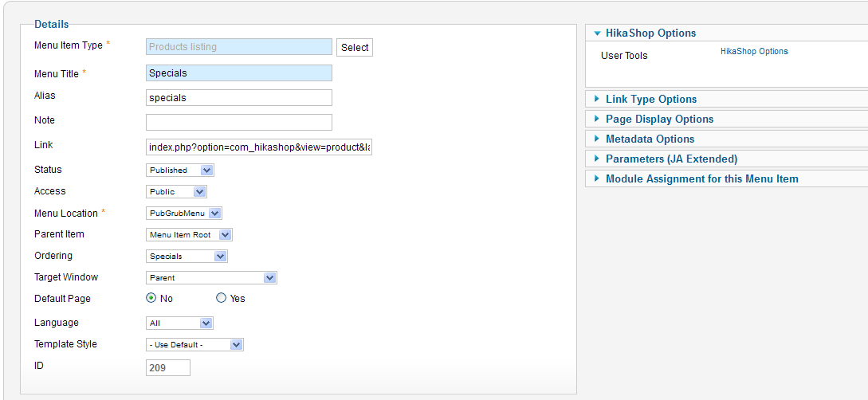Open the Parent Item dropdown
This screenshot has width=868, height=400.
(x=190, y=235)
